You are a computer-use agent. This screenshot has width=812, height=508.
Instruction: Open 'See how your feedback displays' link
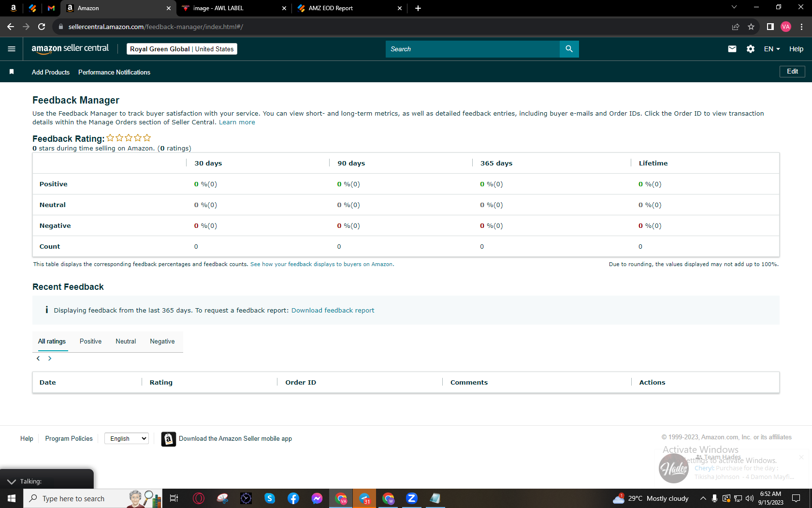point(321,264)
